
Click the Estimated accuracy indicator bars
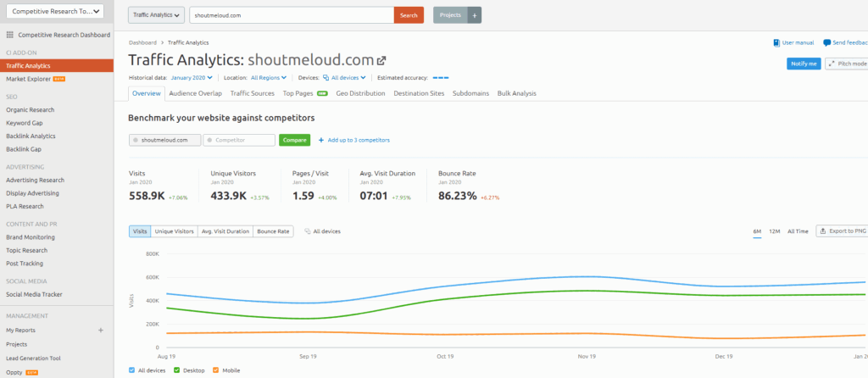441,78
